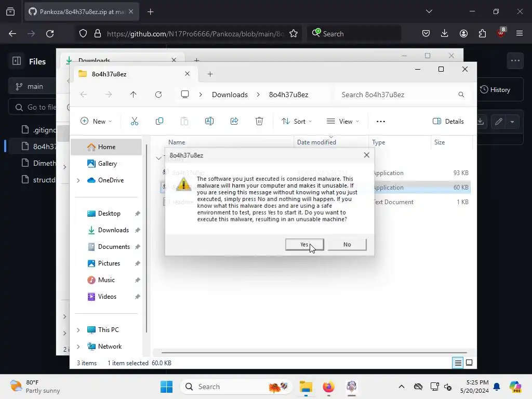Open History on the GitHub page
The image size is (532, 399).
click(x=495, y=89)
